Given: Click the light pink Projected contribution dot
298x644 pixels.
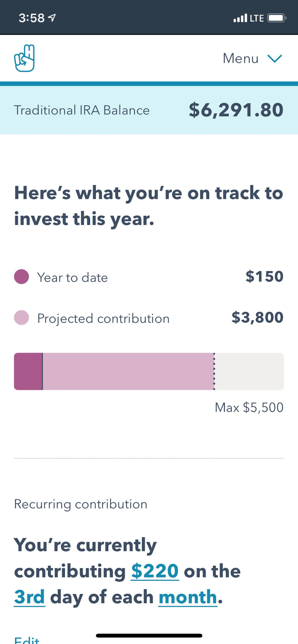Looking at the screenshot, I should [x=22, y=317].
